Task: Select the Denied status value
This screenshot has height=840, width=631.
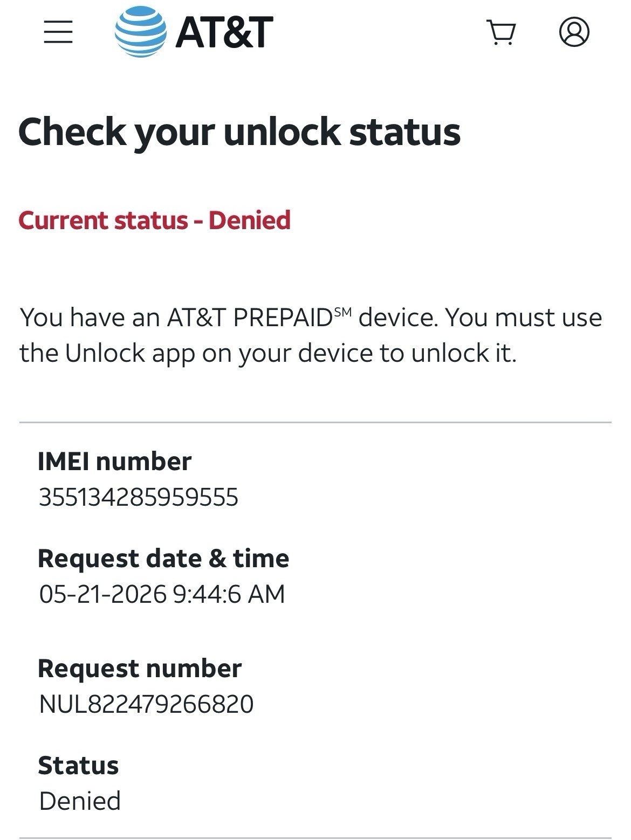Action: click(x=80, y=801)
